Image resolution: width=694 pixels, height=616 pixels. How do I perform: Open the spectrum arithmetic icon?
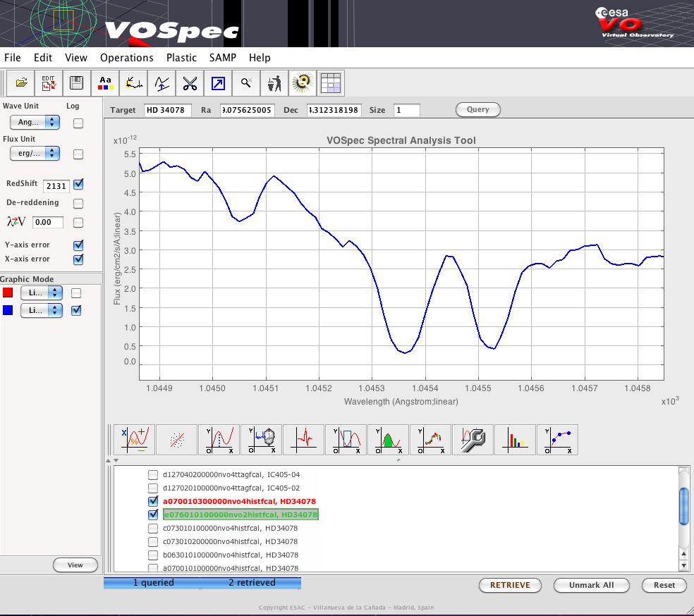(x=134, y=440)
